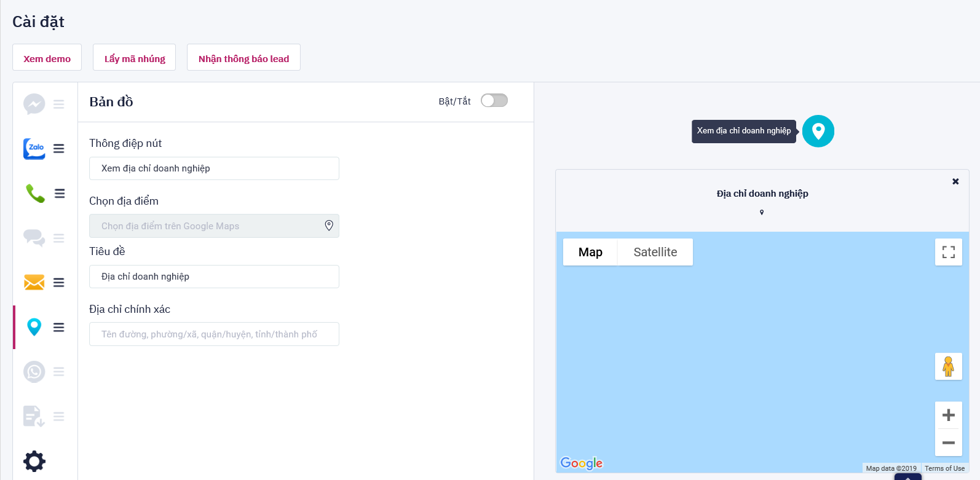Screen dimensions: 980x480
Task: Click the Xem demo button
Action: pyautogui.click(x=47, y=58)
